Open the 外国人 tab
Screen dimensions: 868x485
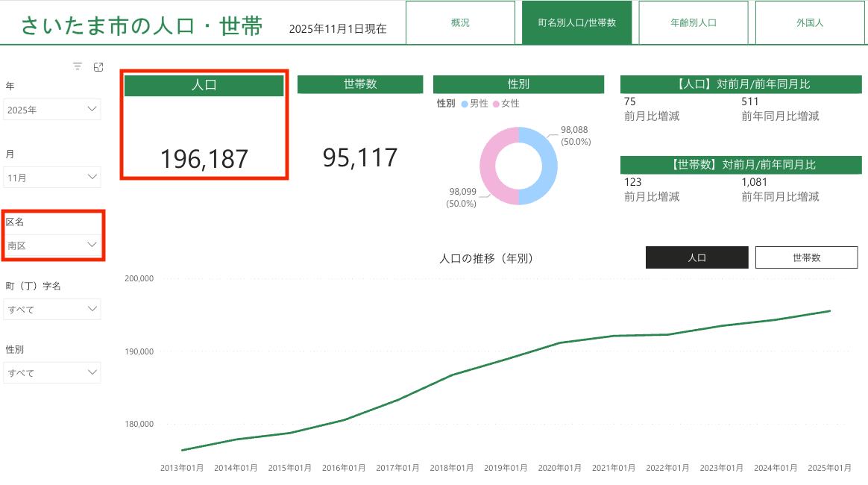809,22
